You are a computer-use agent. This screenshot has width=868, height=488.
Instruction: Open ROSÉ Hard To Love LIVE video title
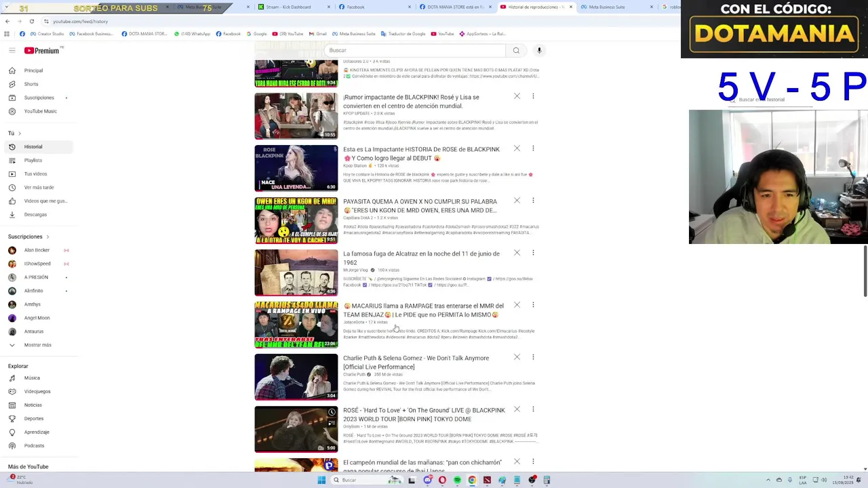[x=424, y=415]
